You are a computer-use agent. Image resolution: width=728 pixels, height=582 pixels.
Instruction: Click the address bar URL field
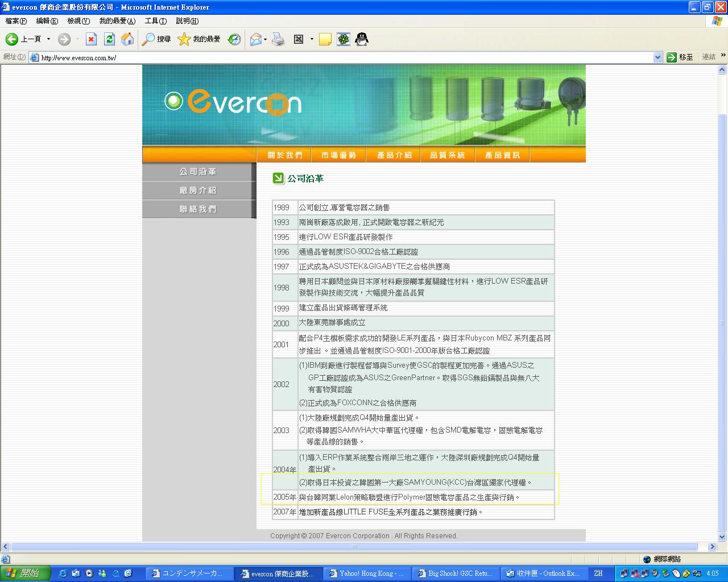(341, 57)
